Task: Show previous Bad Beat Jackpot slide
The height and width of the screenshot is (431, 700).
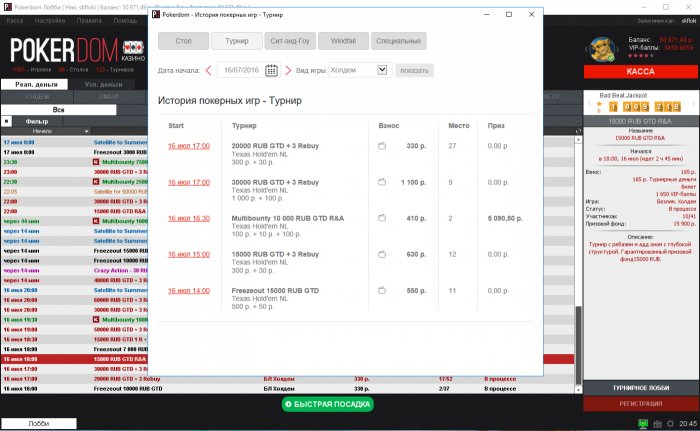Action: (x=589, y=105)
